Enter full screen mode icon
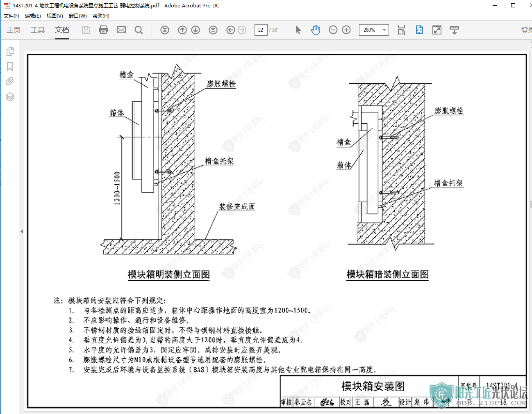 coord(437,30)
